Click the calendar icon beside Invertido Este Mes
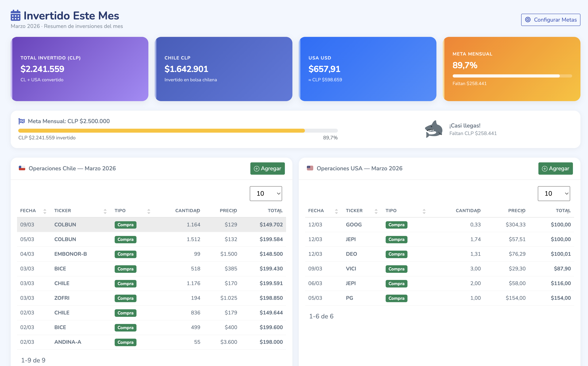The height and width of the screenshot is (366, 588). tap(15, 15)
